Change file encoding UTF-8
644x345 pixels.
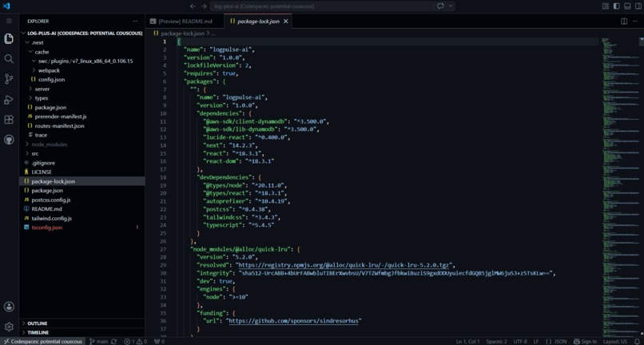pos(519,341)
